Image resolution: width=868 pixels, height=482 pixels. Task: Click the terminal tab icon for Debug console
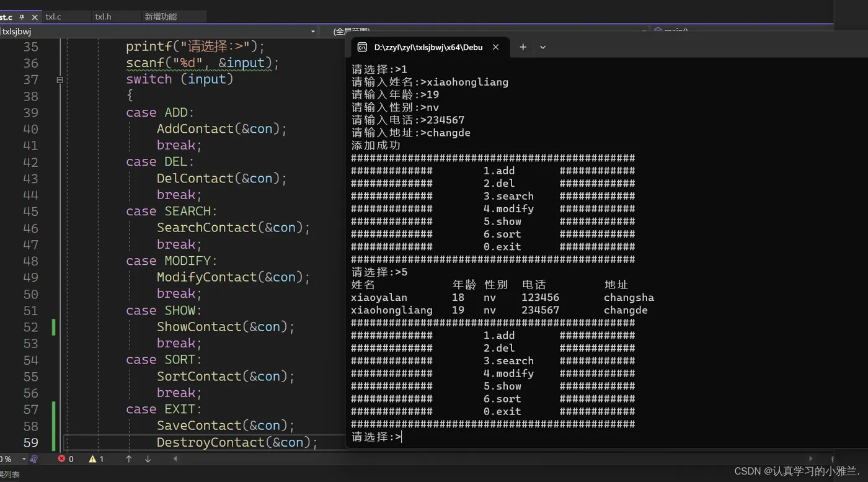[363, 47]
